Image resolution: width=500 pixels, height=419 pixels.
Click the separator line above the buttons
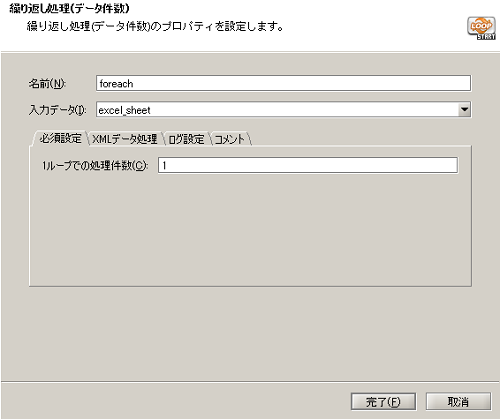click(x=250, y=381)
